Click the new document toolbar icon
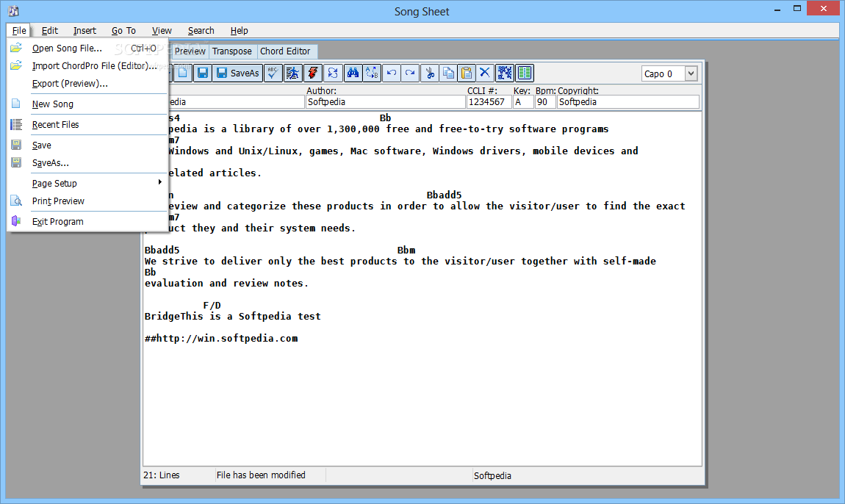845x504 pixels. tap(183, 73)
